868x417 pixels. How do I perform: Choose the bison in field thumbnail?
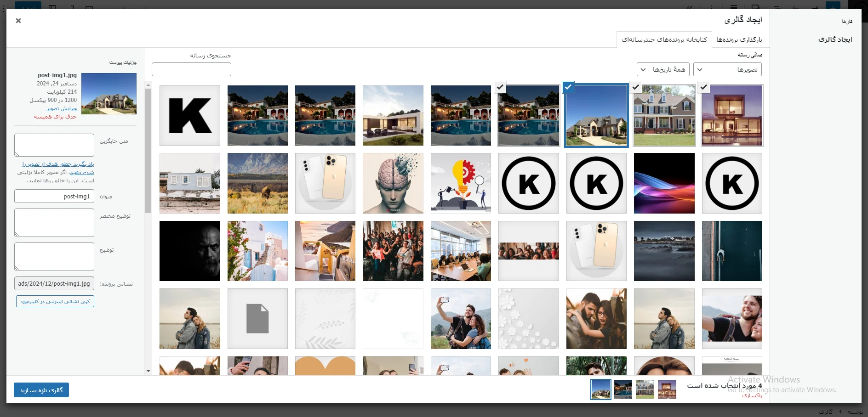(x=257, y=183)
